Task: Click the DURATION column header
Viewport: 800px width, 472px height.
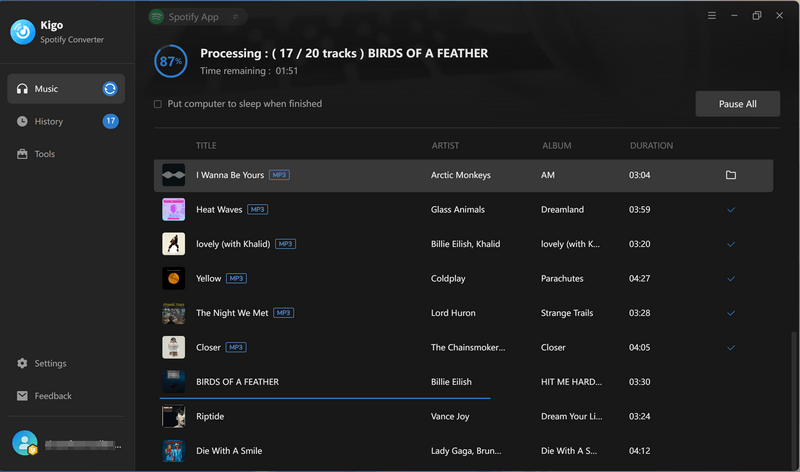Action: [651, 146]
